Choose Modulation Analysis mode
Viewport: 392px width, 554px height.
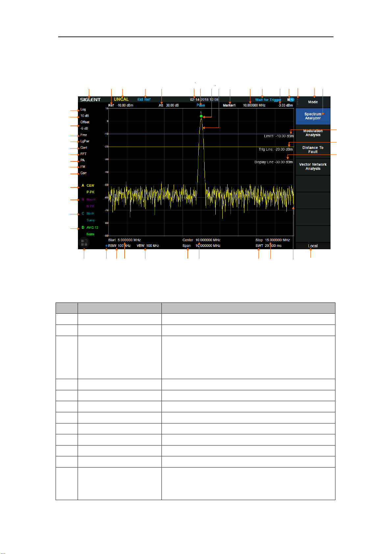pos(313,133)
